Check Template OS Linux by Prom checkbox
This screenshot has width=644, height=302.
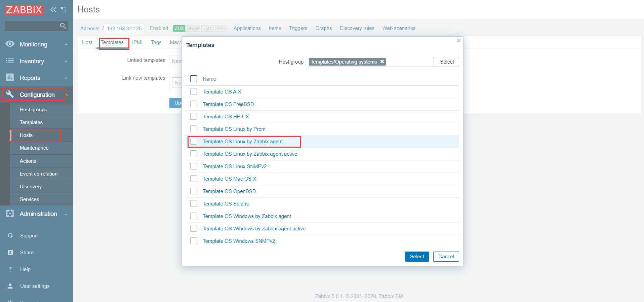coord(194,129)
